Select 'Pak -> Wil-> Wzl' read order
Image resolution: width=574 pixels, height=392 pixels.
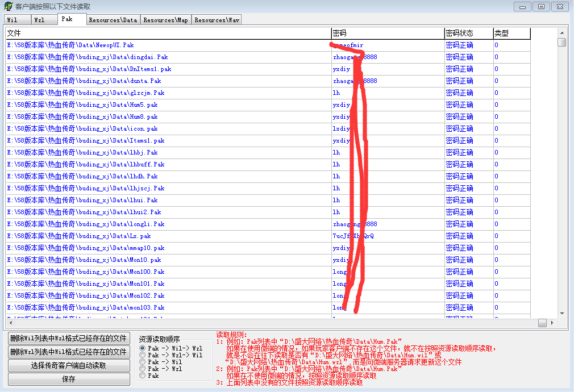[x=143, y=348]
